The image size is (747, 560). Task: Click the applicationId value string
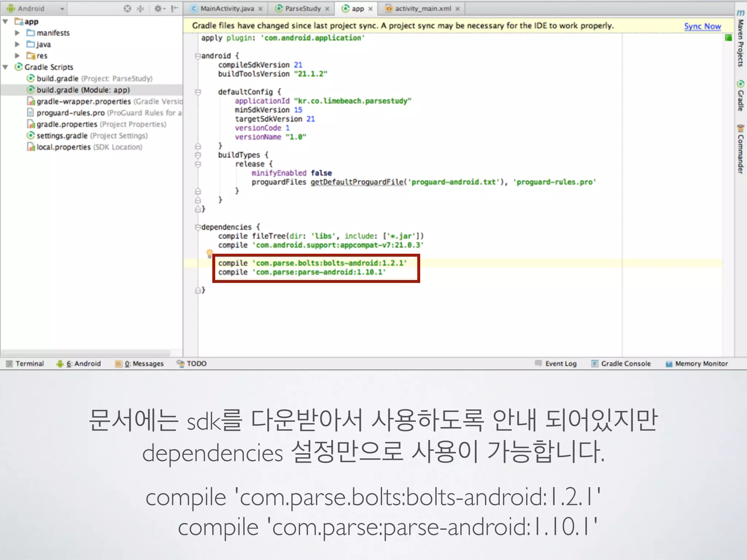pyautogui.click(x=353, y=101)
